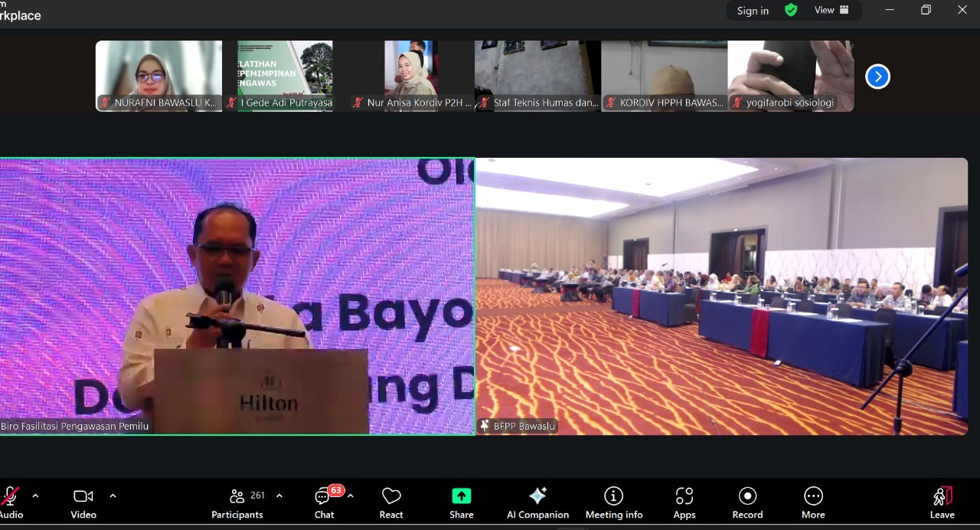Show Meeting info

(614, 502)
